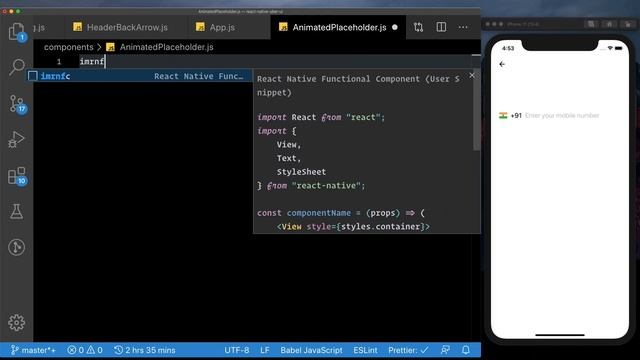Close the snippet documentation popup

(x=472, y=76)
